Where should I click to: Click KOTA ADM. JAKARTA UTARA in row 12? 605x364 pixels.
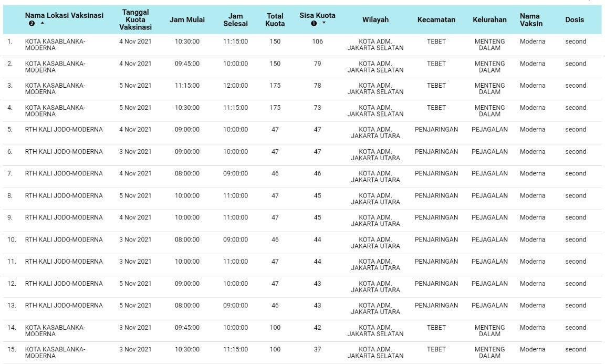375,287
